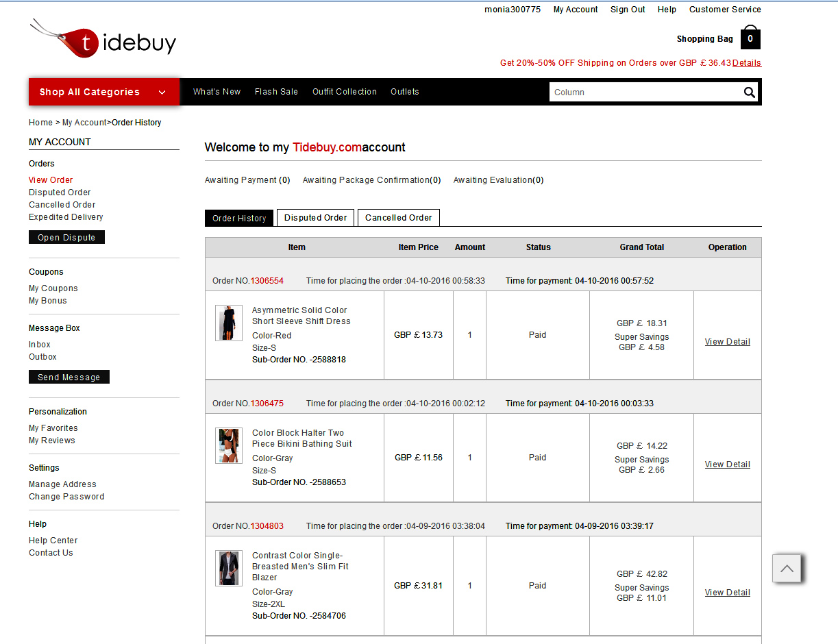Click the Send Message button

tap(69, 377)
